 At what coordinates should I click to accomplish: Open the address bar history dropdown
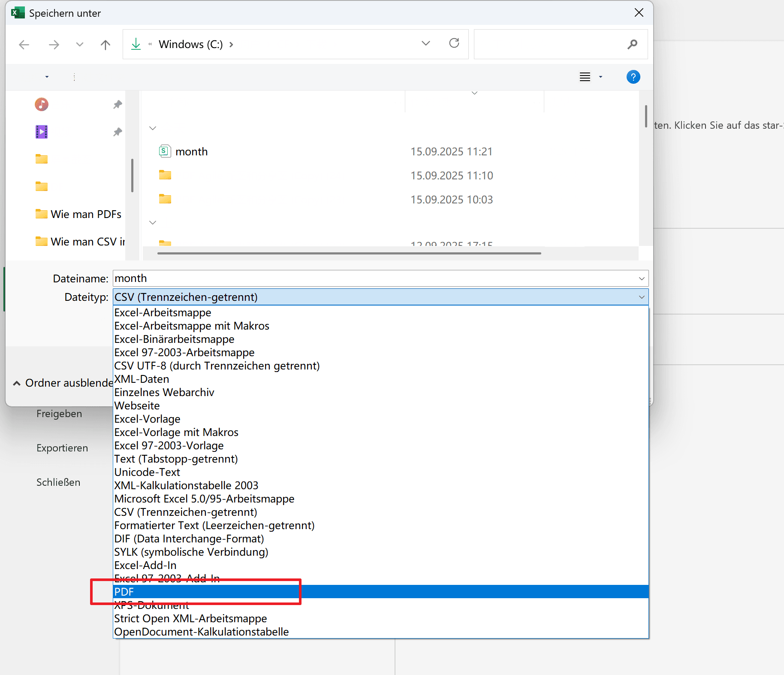426,43
